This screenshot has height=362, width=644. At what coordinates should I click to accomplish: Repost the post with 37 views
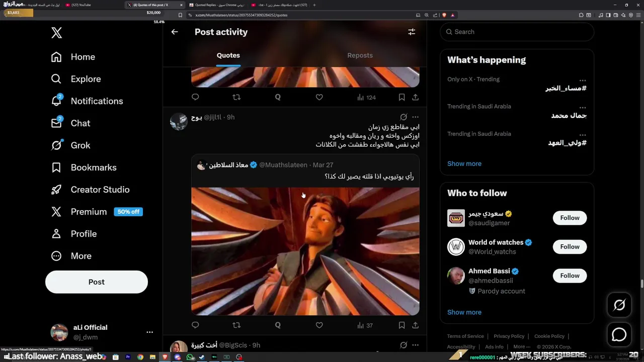[x=236, y=325]
